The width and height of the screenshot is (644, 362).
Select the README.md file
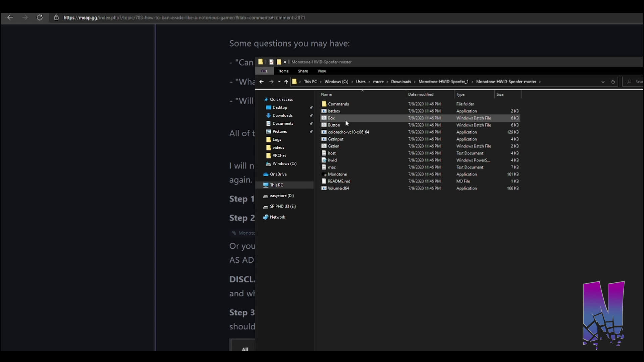[339, 181]
